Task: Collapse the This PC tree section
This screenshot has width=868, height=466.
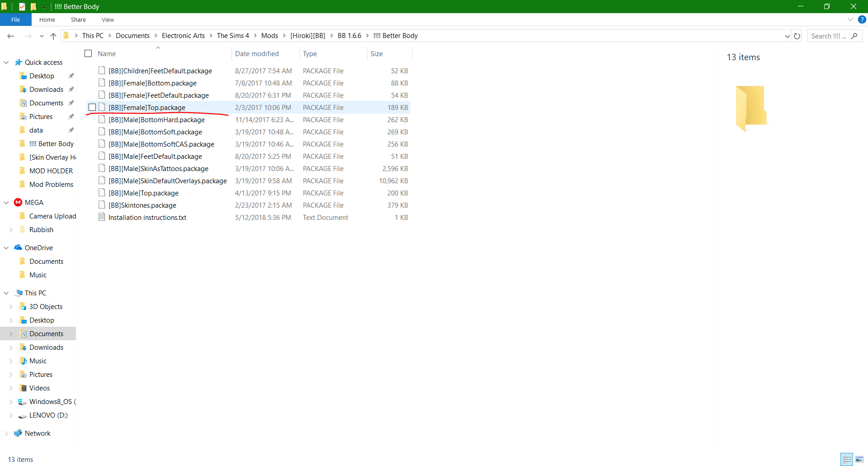Action: (x=6, y=293)
